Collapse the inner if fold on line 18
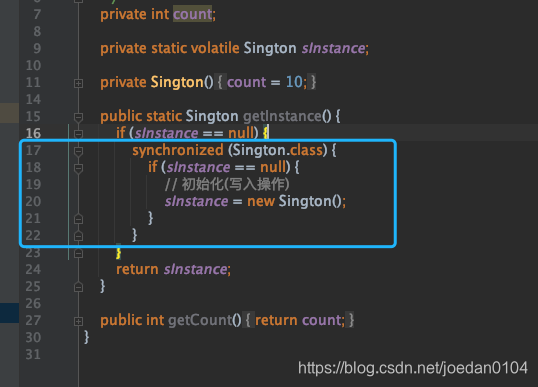Viewport: 538px width, 387px height. (x=78, y=168)
